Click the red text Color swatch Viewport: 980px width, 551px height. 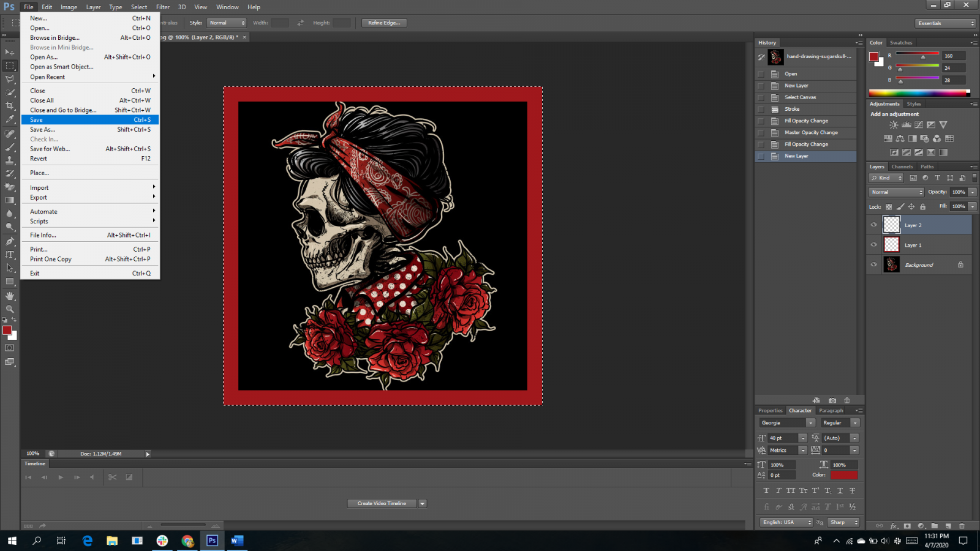[843, 475]
